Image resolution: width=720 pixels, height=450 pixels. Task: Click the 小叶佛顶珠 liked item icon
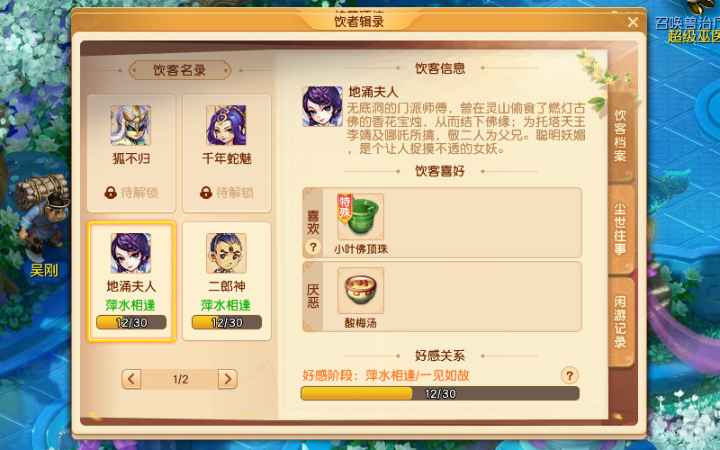tap(360, 216)
